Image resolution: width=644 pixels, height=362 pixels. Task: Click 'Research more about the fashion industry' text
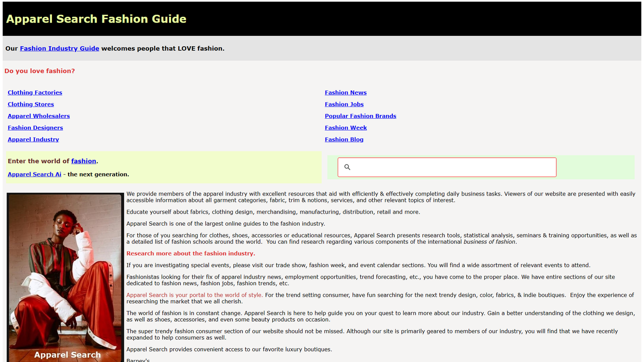tap(191, 253)
